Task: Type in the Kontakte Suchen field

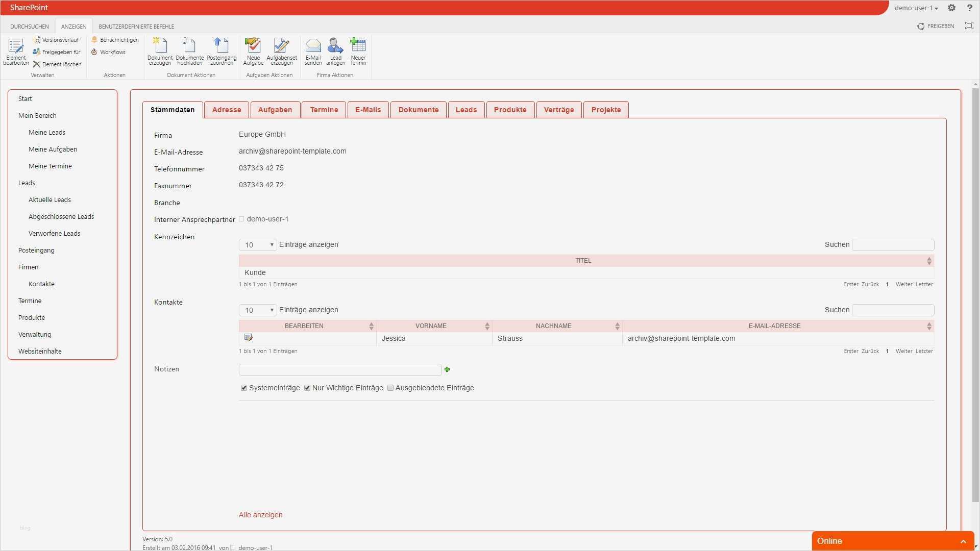Action: tap(893, 310)
